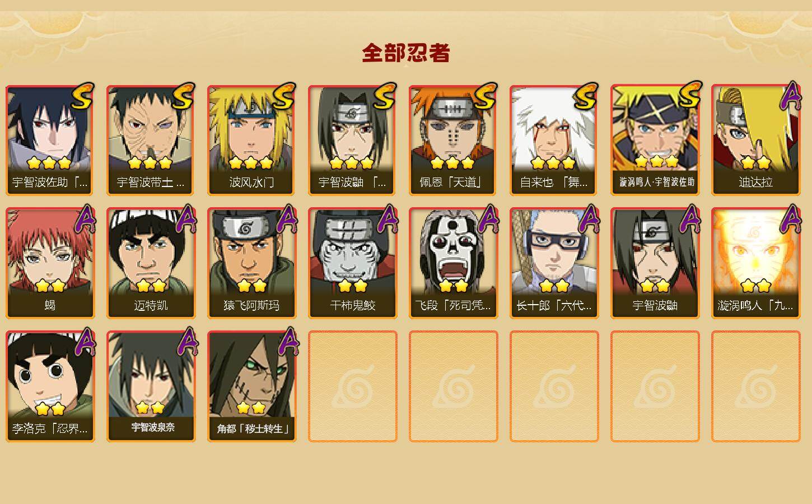The height and width of the screenshot is (504, 812).
Task: Pick the 干柿鬼鲛 ninja card
Action: click(352, 263)
